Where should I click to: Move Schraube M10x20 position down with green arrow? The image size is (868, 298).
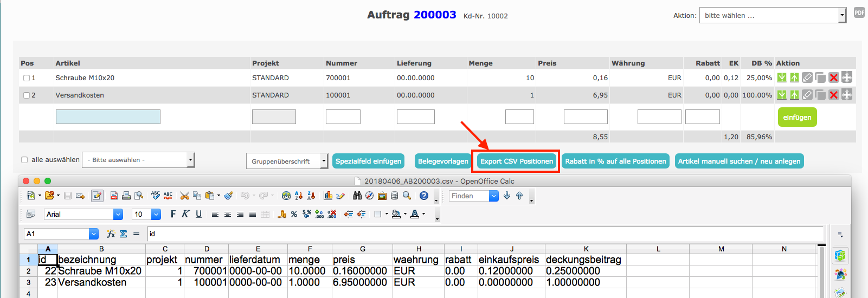click(x=781, y=77)
